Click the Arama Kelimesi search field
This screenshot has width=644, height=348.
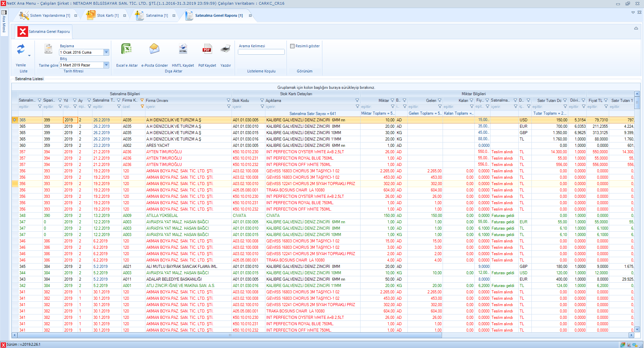coord(261,52)
